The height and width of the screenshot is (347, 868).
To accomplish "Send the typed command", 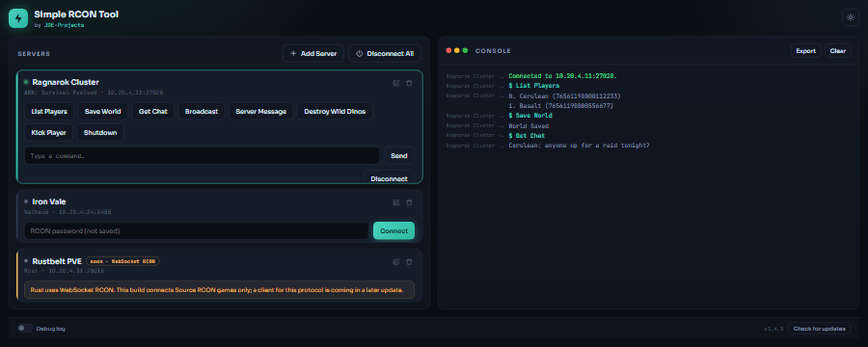I will 399,155.
